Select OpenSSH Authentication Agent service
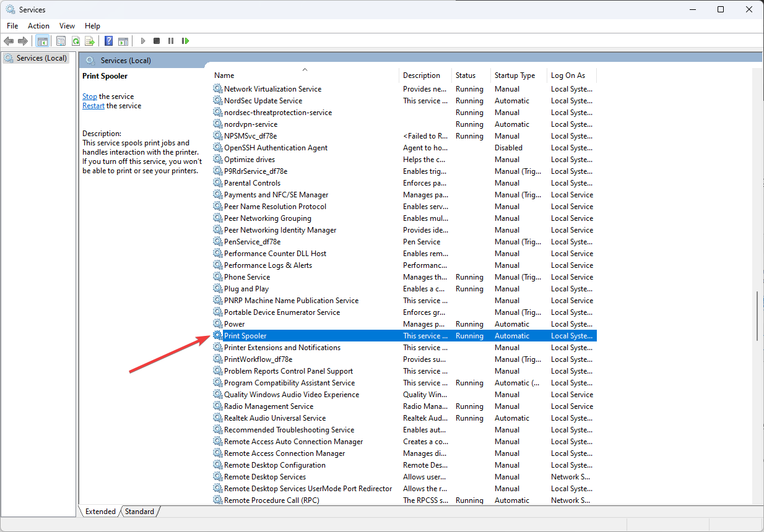Screen dimensions: 764x532 [404, 148]
